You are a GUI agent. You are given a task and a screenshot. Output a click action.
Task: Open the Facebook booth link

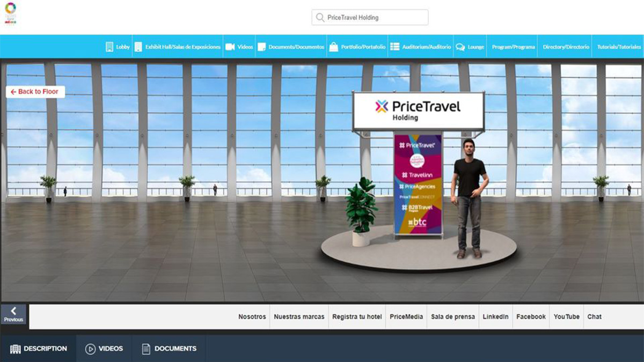point(531,317)
